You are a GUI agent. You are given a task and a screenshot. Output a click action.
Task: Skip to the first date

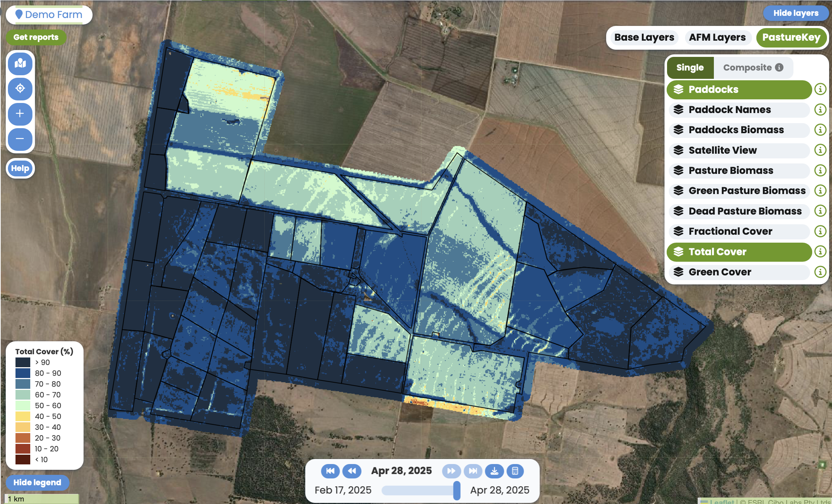pyautogui.click(x=330, y=471)
